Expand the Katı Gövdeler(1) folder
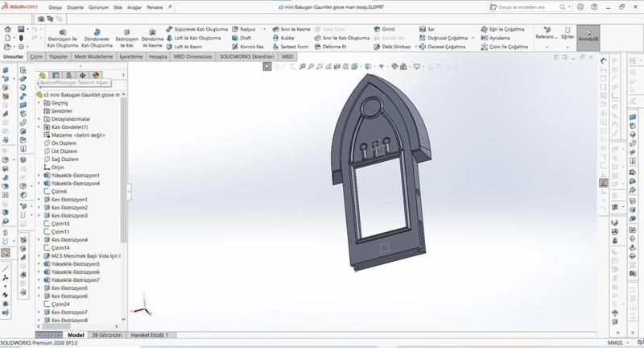 pyautogui.click(x=39, y=127)
